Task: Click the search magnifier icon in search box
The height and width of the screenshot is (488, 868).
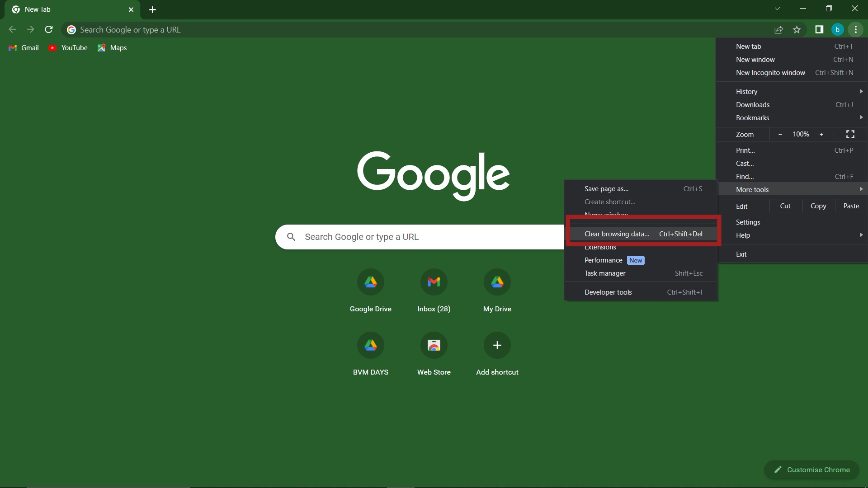Action: (x=291, y=237)
